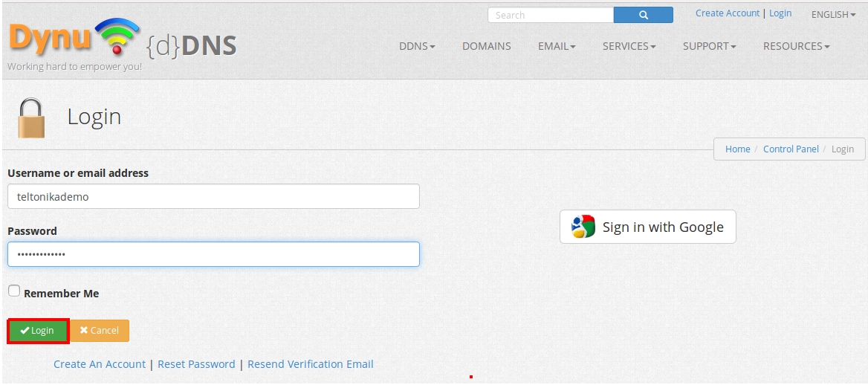Click the Google logo icon
The width and height of the screenshot is (868, 385).
pyautogui.click(x=583, y=227)
